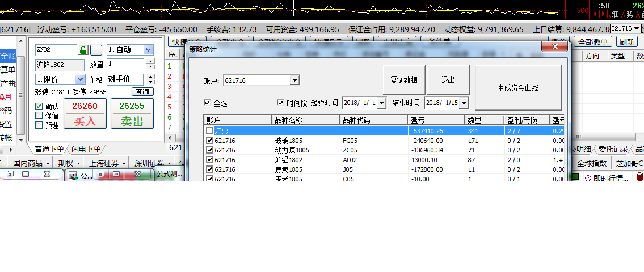
Task: Click the clock icon of 即时行情 tab
Action: click(588, 178)
